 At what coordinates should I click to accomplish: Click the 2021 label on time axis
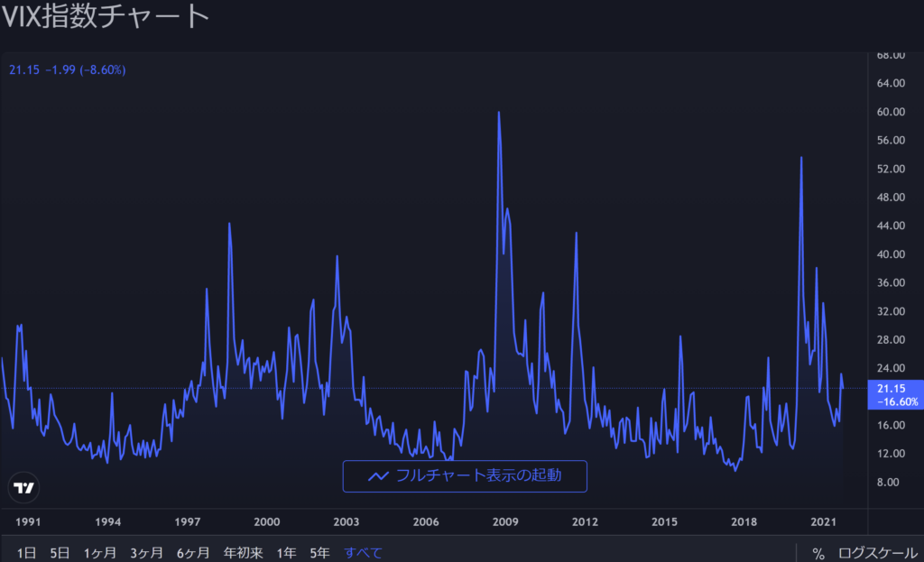(x=823, y=521)
